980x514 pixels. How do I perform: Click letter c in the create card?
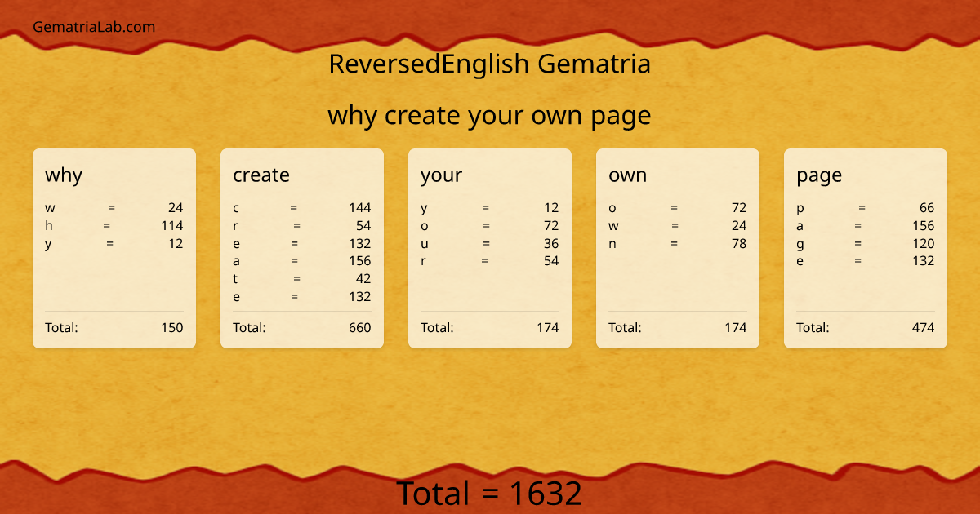[236, 208]
